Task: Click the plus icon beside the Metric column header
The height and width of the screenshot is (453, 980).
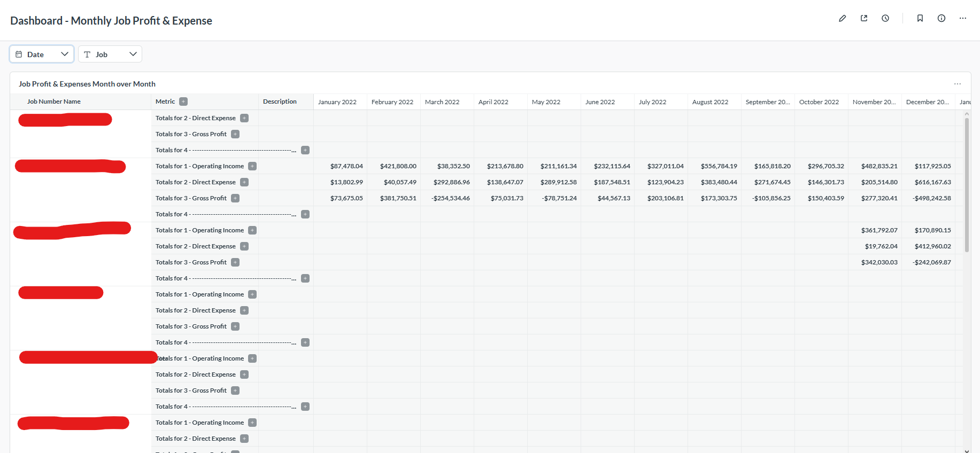Action: coord(183,101)
